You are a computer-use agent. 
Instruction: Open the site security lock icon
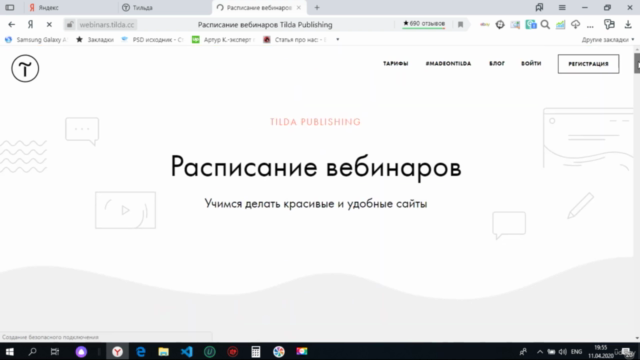(70, 24)
